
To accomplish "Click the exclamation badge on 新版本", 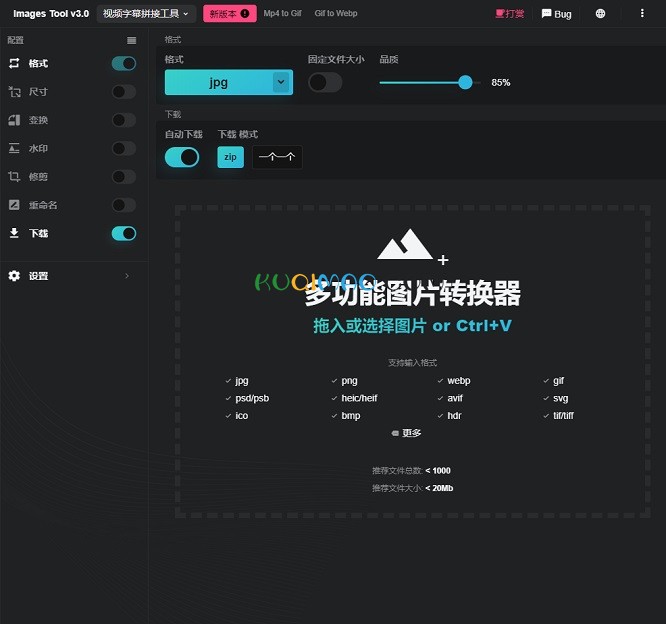I will tap(245, 14).
